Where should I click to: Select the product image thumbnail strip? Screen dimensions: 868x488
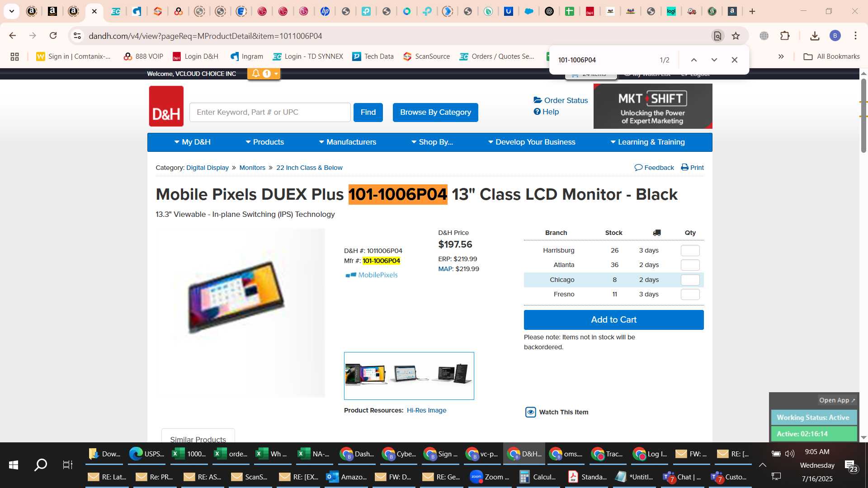point(409,376)
